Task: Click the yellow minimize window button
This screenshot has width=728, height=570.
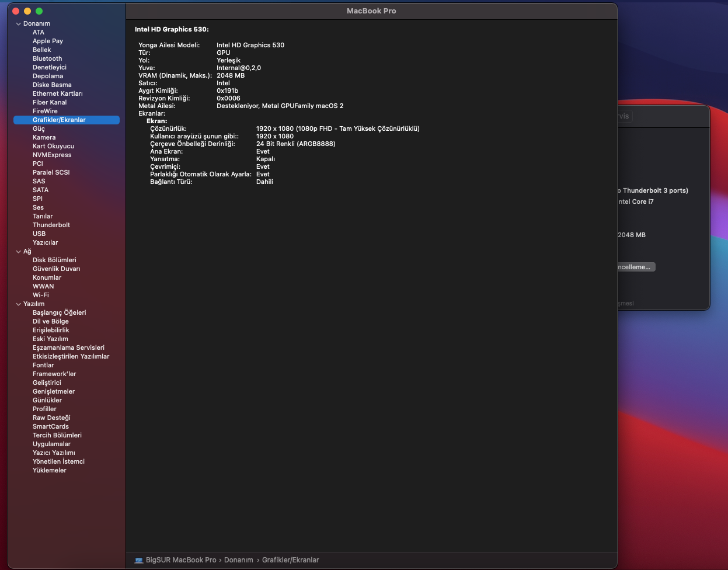Action: (27, 11)
